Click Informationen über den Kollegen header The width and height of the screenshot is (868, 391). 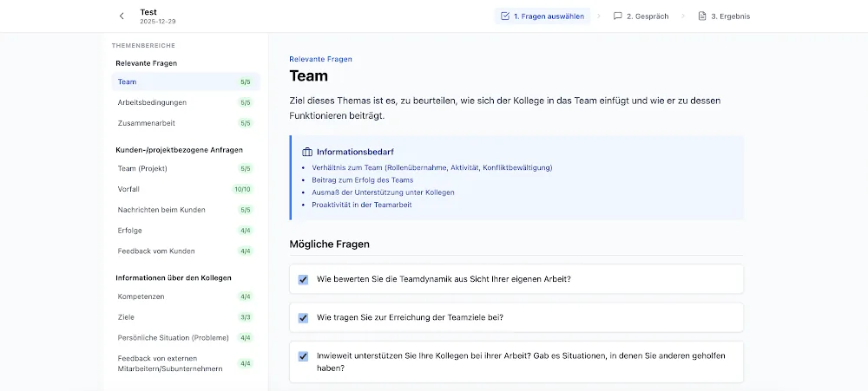point(174,277)
